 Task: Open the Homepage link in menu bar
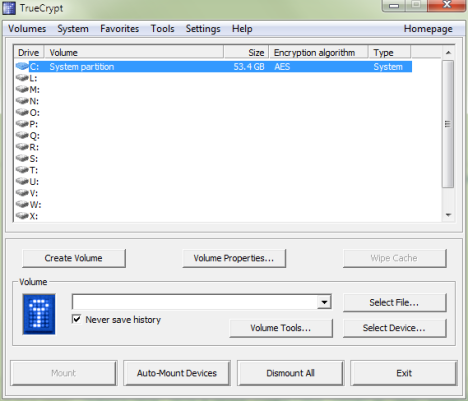tap(428, 29)
